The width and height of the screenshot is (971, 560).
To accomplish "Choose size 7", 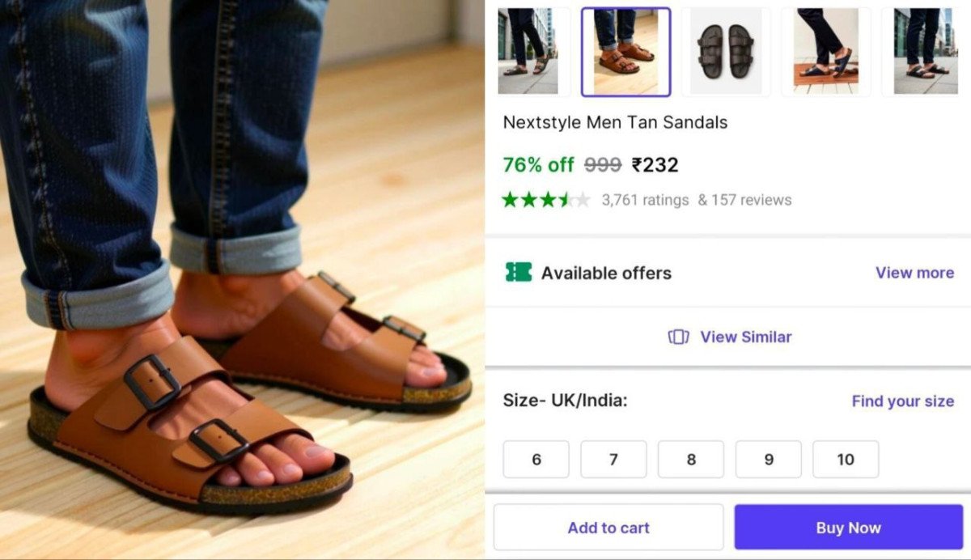I will 613,460.
